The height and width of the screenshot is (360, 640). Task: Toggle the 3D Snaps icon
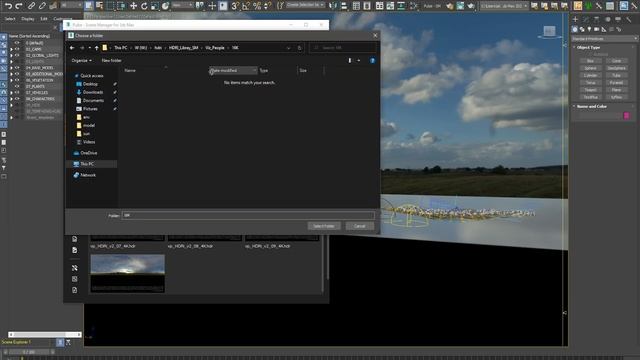coord(235,6)
